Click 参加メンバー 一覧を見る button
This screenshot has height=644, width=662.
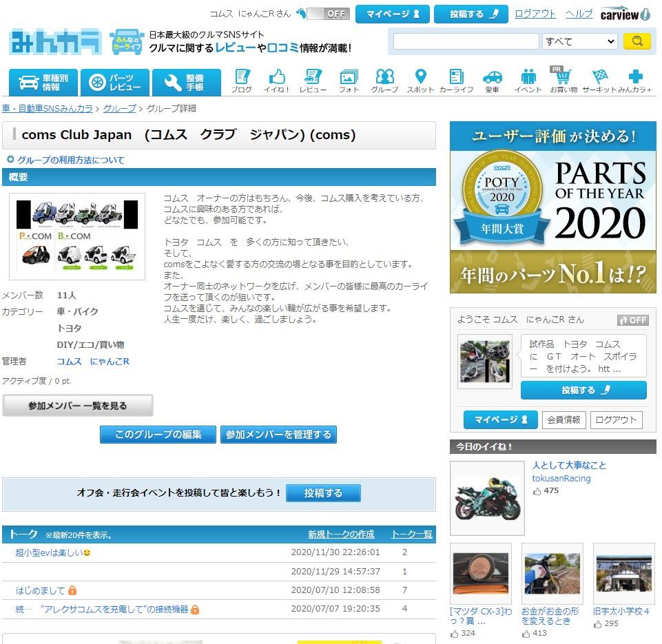tap(78, 406)
